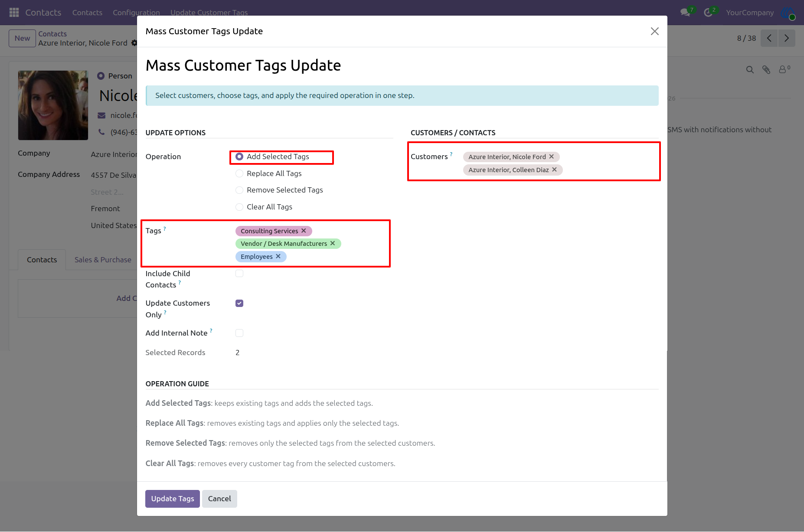Click the Tags field help icon
The image size is (804, 532).
(x=165, y=228)
